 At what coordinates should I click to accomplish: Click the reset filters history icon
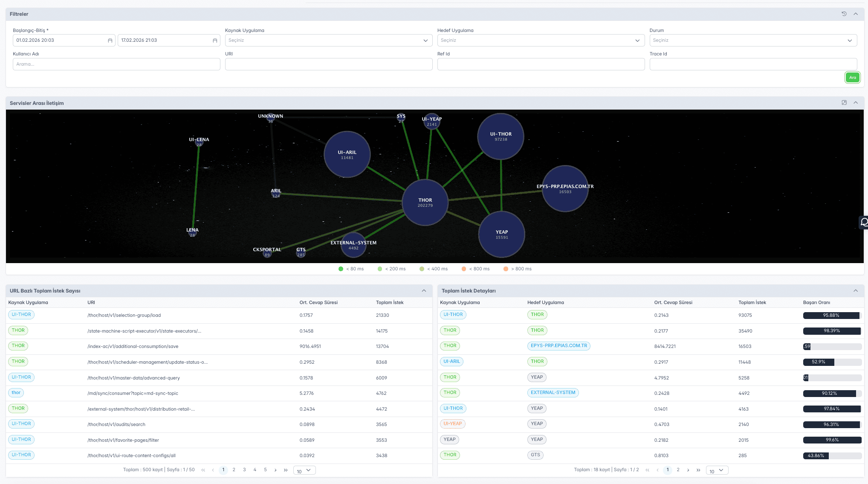pyautogui.click(x=844, y=14)
